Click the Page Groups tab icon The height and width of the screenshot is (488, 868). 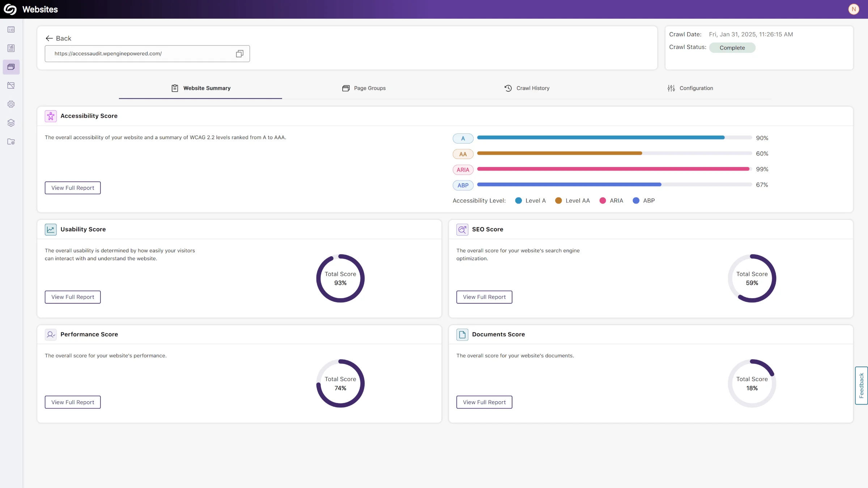pyautogui.click(x=346, y=88)
